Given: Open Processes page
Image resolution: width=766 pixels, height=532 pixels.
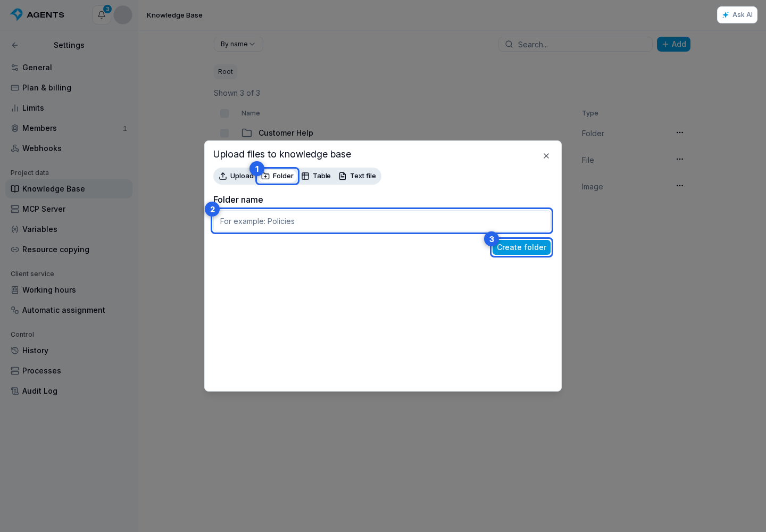Looking at the screenshot, I should click(x=69, y=371).
